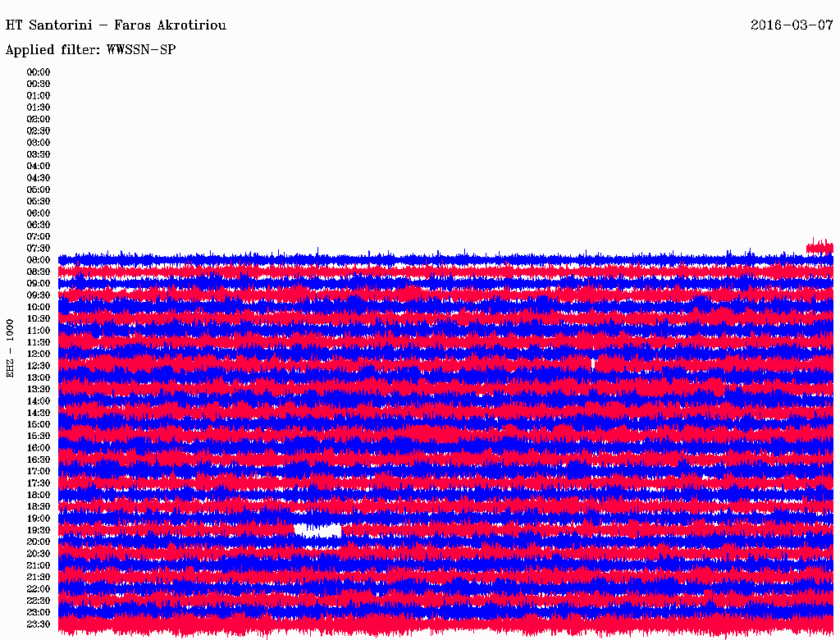Click the 15:30 row label

39,436
